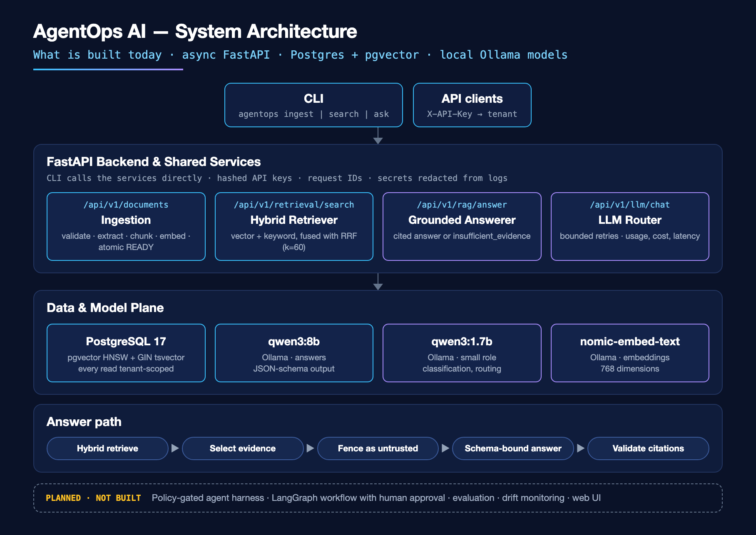Click the qwen3:1.7b model card
756x535 pixels.
[462, 353]
